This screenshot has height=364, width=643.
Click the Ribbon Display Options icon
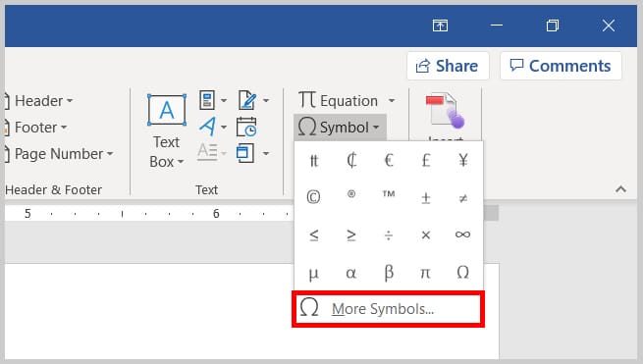440,26
